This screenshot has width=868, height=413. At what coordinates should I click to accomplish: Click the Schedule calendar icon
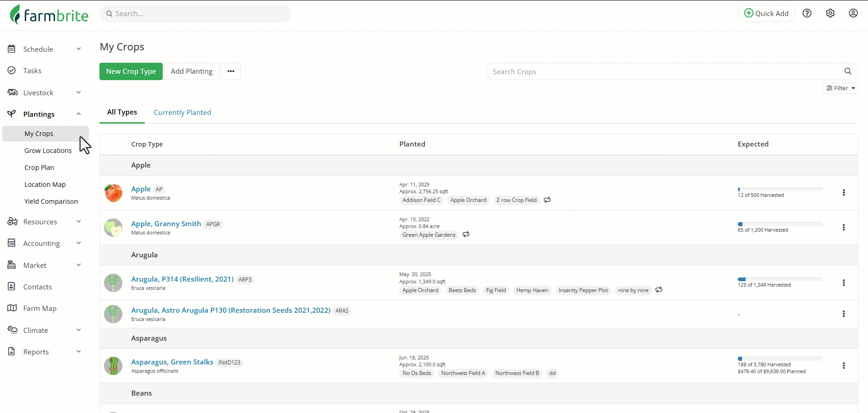tap(12, 49)
